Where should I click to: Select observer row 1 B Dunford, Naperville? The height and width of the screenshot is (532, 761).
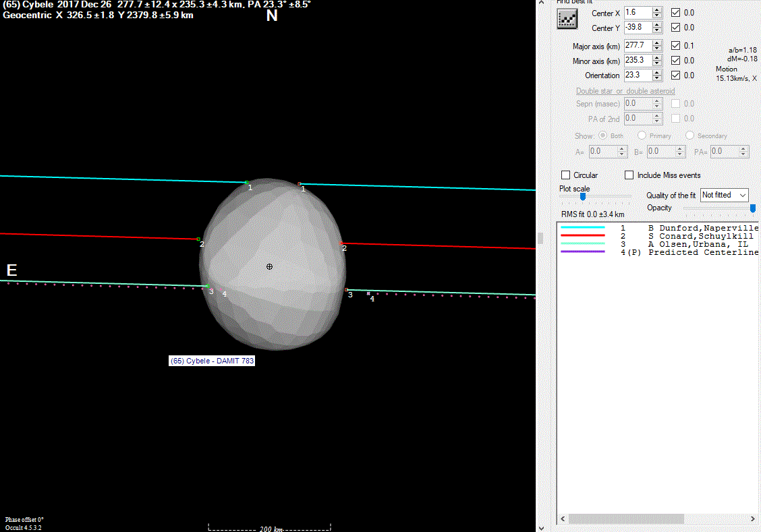[x=658, y=228]
